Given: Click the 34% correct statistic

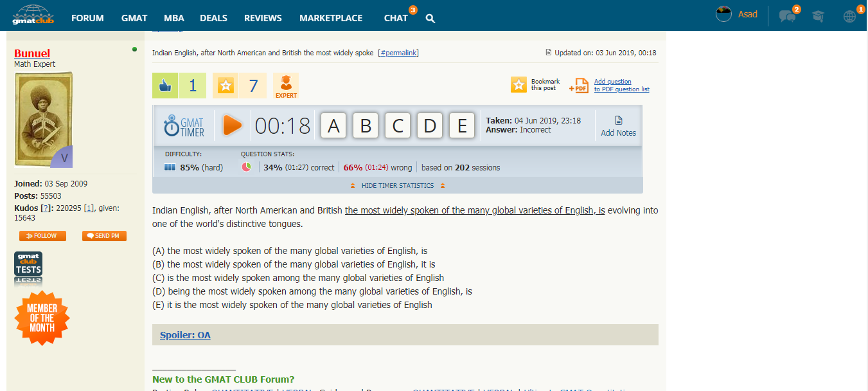Looking at the screenshot, I should pyautogui.click(x=299, y=167).
